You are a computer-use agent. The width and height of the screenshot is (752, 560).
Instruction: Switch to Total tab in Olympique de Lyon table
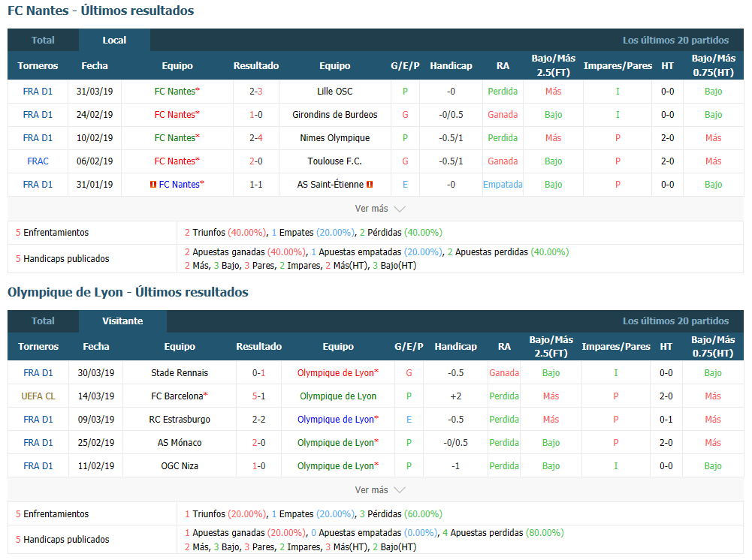[x=43, y=321]
